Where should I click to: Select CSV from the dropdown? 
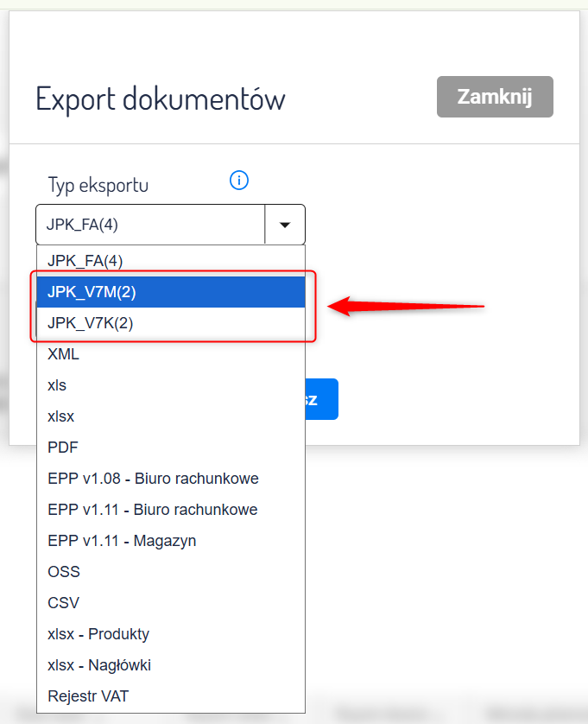coord(170,603)
